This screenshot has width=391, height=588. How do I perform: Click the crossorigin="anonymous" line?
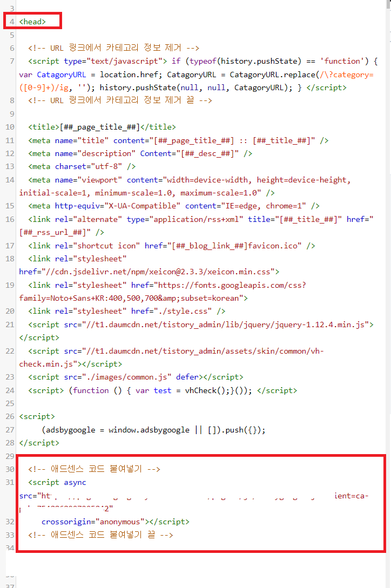116,522
